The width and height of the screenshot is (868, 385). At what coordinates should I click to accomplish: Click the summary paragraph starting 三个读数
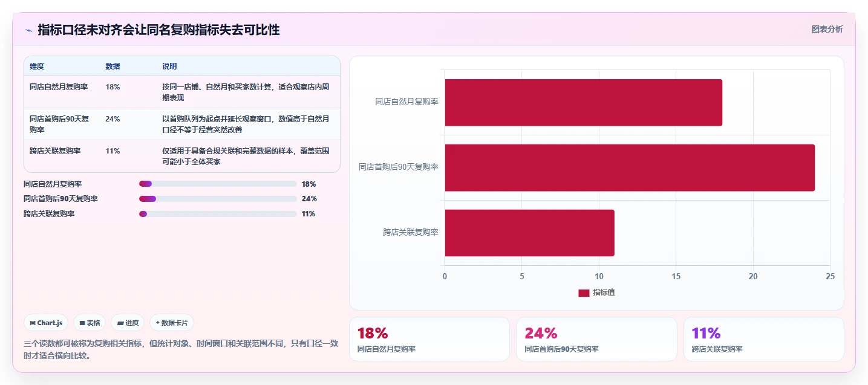click(x=181, y=349)
